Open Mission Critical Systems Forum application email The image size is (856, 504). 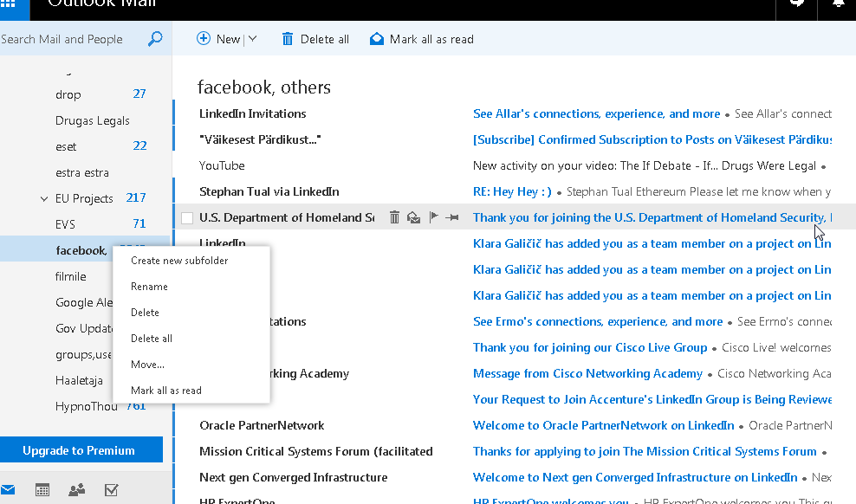tap(645, 452)
